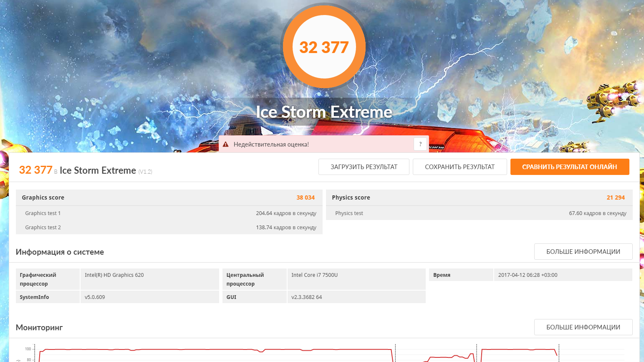Select the Graphics test 2 row label
This screenshot has height=362, width=644.
[x=43, y=227]
